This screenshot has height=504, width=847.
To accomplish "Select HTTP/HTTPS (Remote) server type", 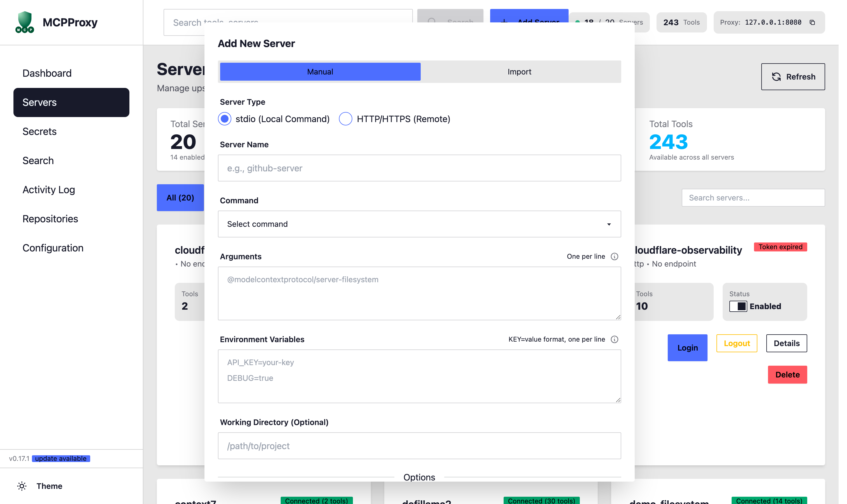I will (346, 119).
